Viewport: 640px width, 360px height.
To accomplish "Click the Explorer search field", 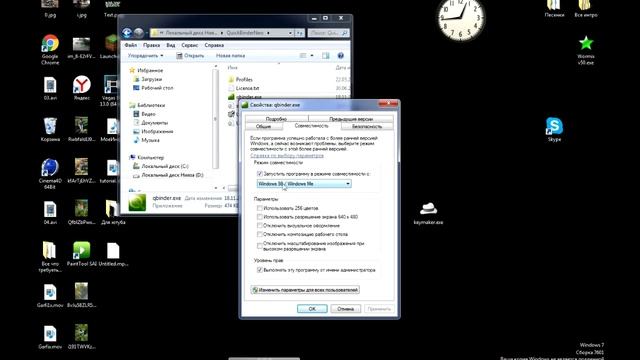I will [328, 33].
